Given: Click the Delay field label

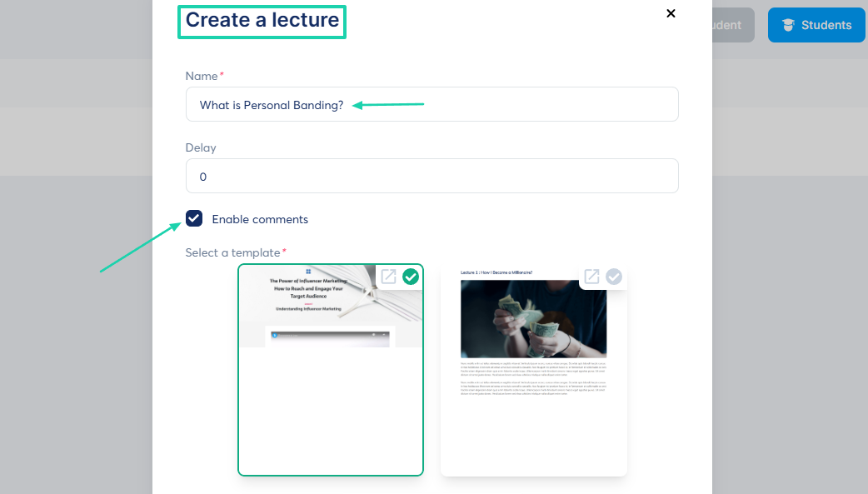Looking at the screenshot, I should point(201,147).
